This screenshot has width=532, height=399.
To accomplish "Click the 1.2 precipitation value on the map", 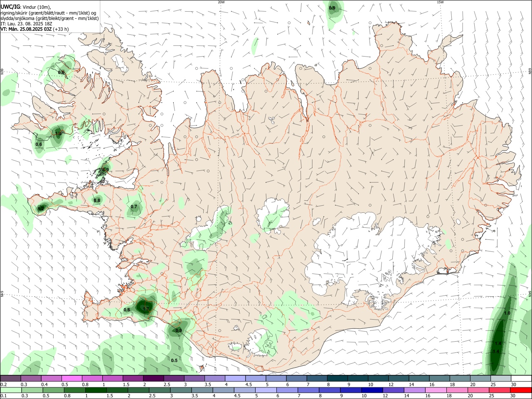I will pyautogui.click(x=41, y=208).
